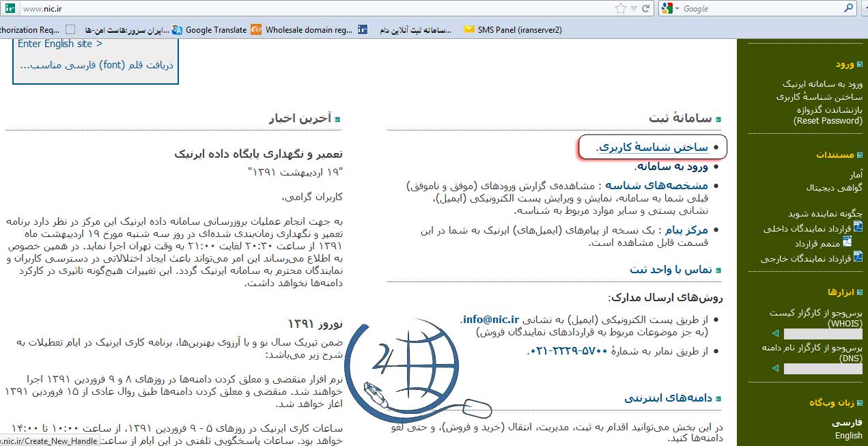Image resolution: width=868 pixels, height=446 pixels.
Task: Submit DNS query with the arrow icon
Action: (775, 369)
